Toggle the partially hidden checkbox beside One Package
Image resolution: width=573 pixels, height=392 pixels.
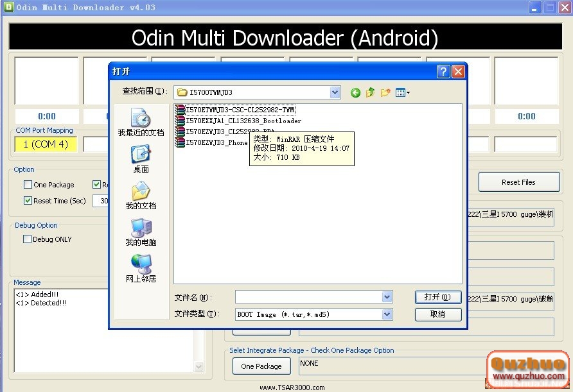coord(96,184)
